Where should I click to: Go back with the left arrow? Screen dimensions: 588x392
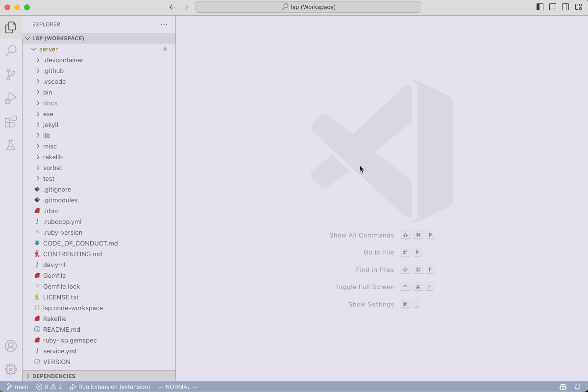click(172, 7)
